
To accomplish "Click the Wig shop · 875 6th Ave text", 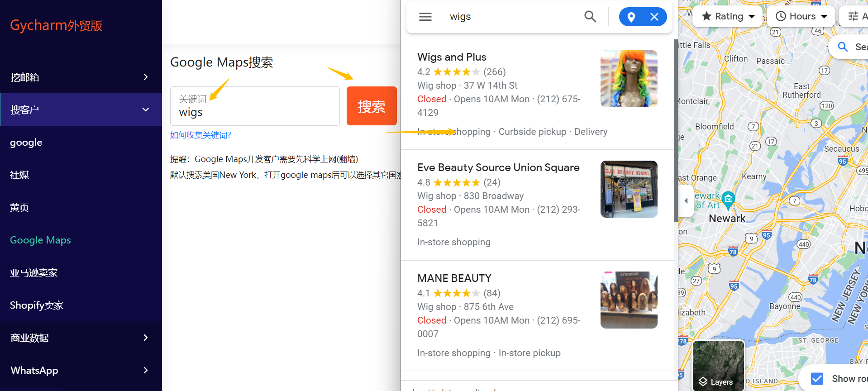I will click(x=465, y=307).
